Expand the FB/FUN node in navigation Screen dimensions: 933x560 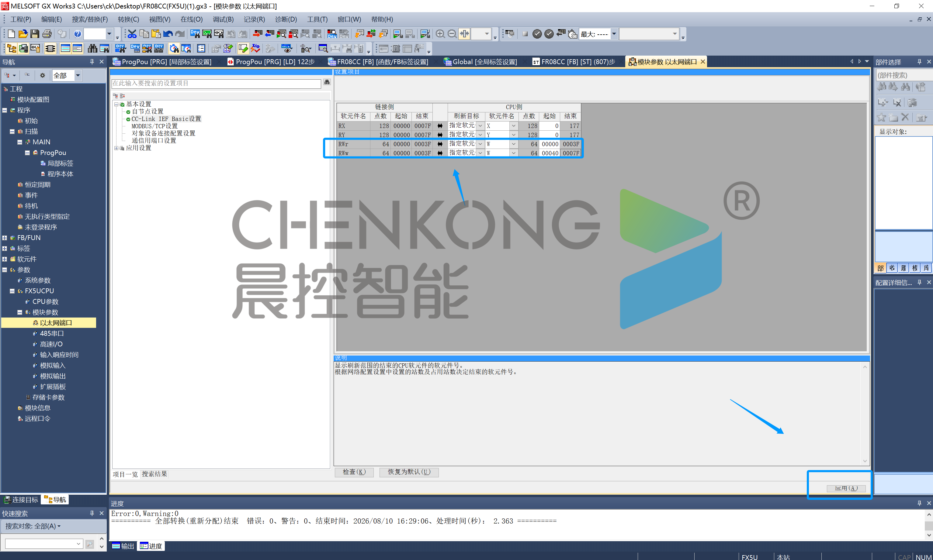[x=5, y=238]
